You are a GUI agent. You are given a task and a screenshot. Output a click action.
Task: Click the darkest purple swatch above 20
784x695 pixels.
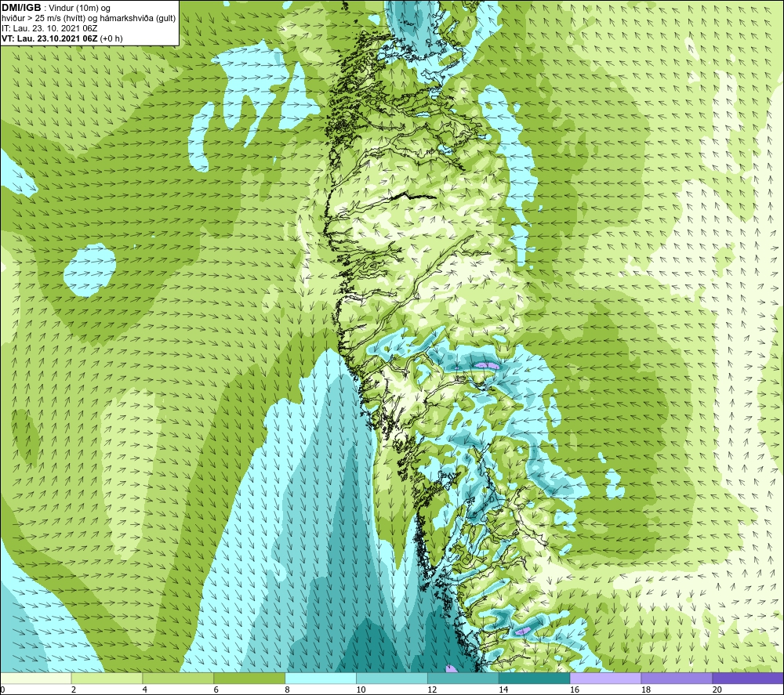748,678
